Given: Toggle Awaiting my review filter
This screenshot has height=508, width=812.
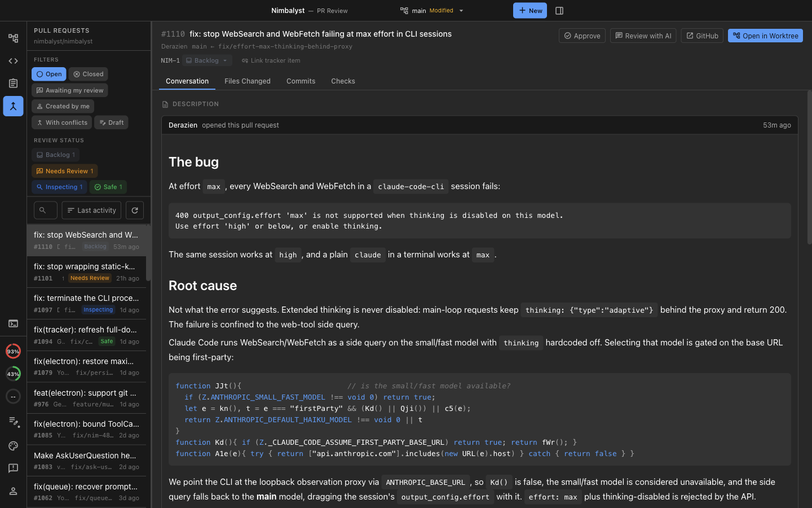Looking at the screenshot, I should pyautogui.click(x=69, y=90).
